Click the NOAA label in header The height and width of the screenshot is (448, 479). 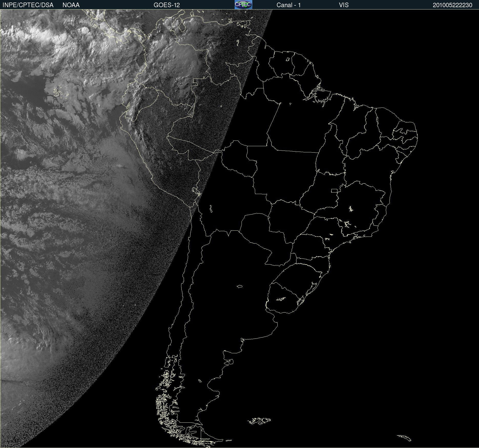tap(71, 5)
